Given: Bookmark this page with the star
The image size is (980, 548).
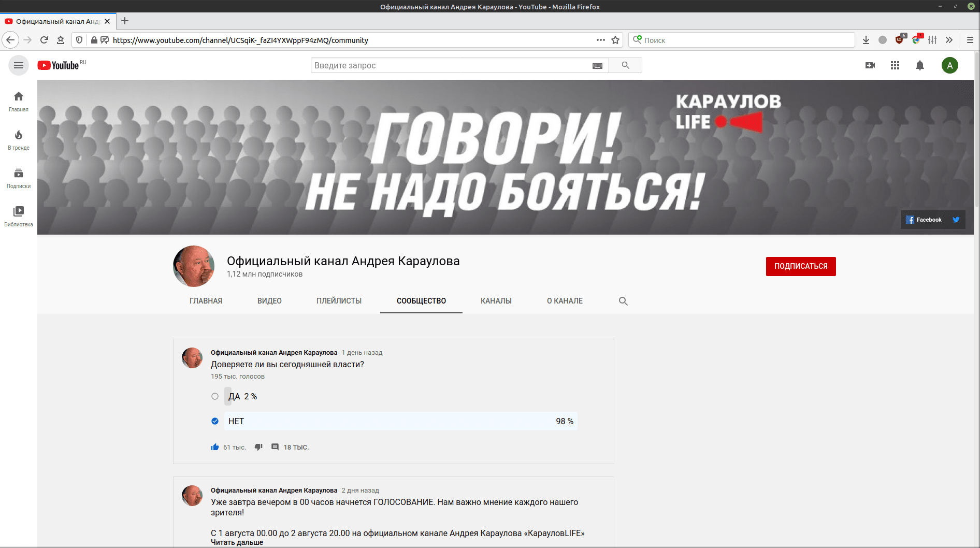Looking at the screenshot, I should (615, 40).
